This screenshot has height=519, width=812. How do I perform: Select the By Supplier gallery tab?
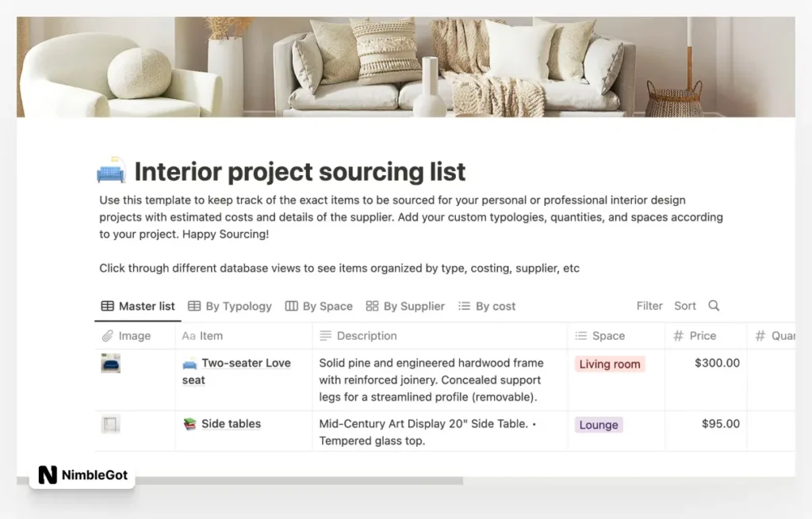[x=405, y=306]
